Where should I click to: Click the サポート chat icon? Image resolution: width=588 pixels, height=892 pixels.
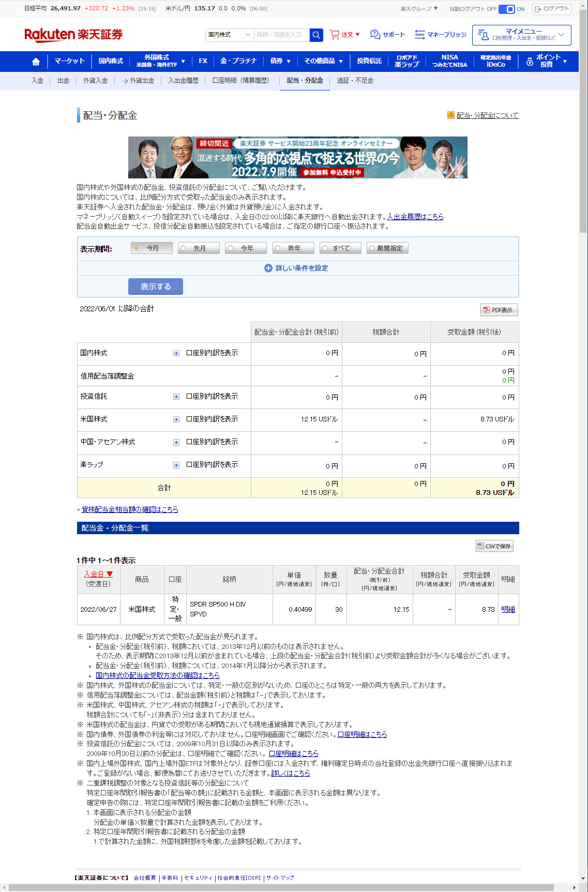click(375, 35)
